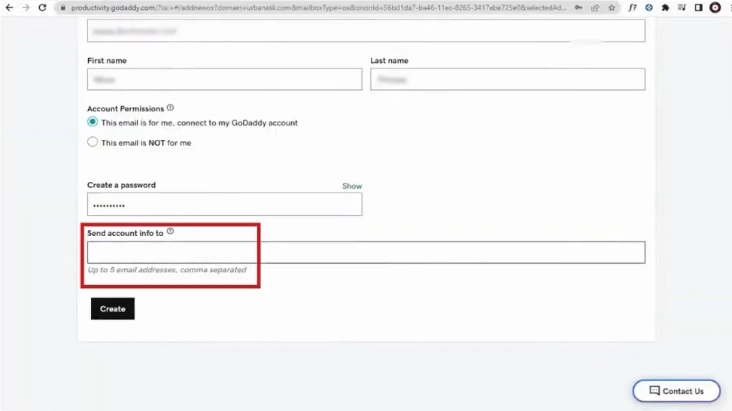Click the lock icon in the address bar
Viewport: 732px width, 411px height.
click(63, 7)
